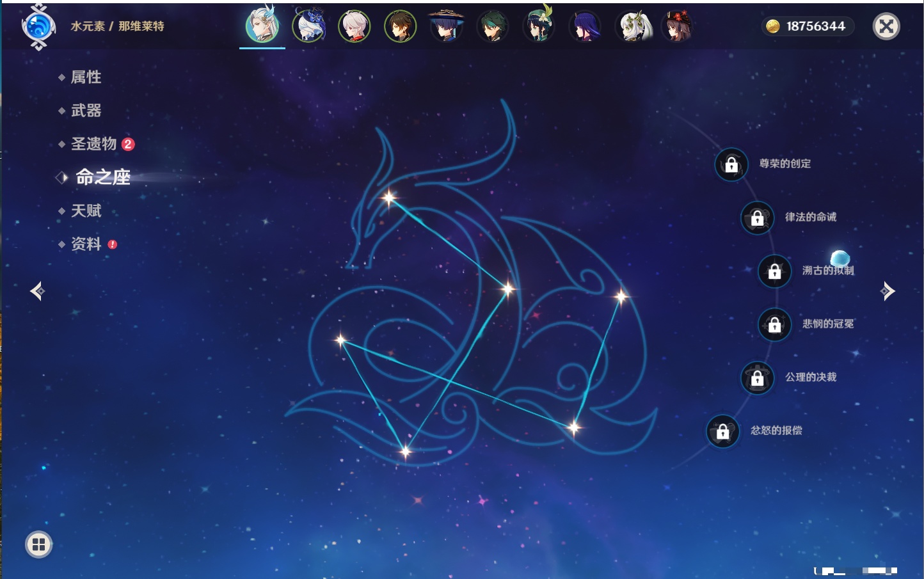Open the 资料 profile tab
Viewport: 924px width, 579px height.
[x=86, y=244]
